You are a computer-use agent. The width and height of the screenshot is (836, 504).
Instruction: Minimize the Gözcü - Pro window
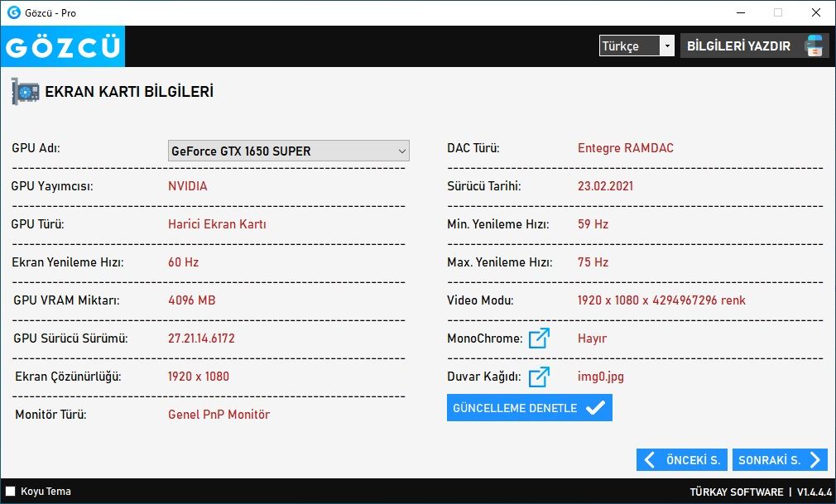[x=741, y=12]
